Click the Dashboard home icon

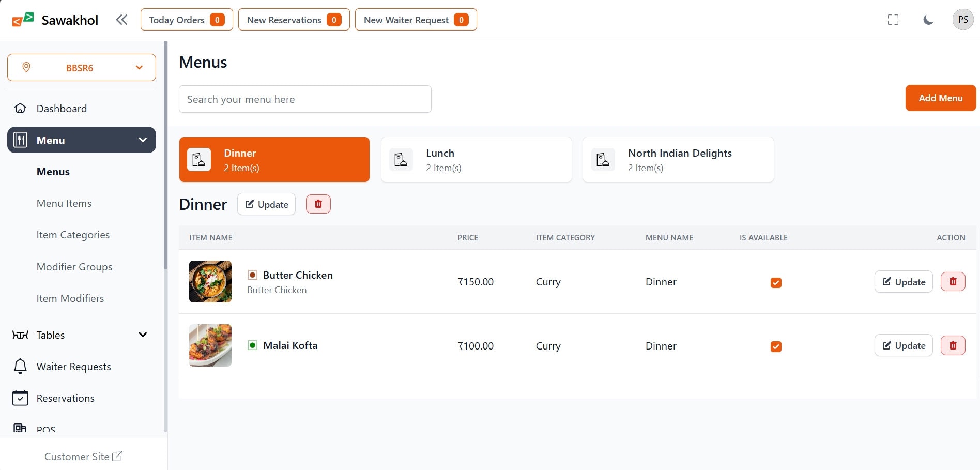[x=20, y=108]
